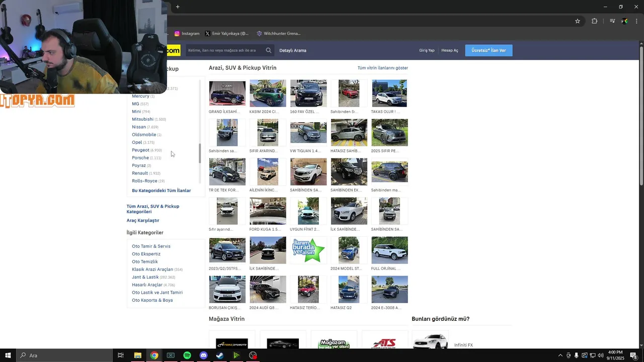Click the search magnifier icon in site header
Screen dimensions: 644x362
pyautogui.click(x=269, y=50)
